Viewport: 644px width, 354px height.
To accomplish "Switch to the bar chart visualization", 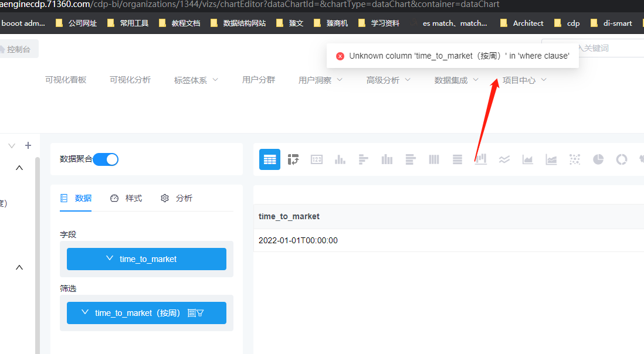I will point(340,159).
